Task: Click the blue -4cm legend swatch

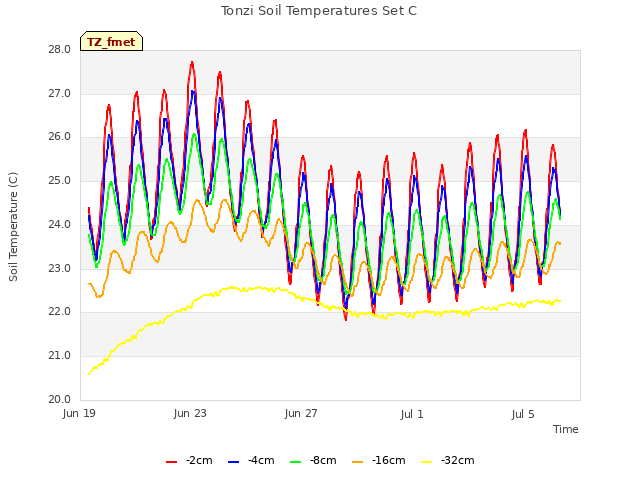Action: pyautogui.click(x=233, y=461)
